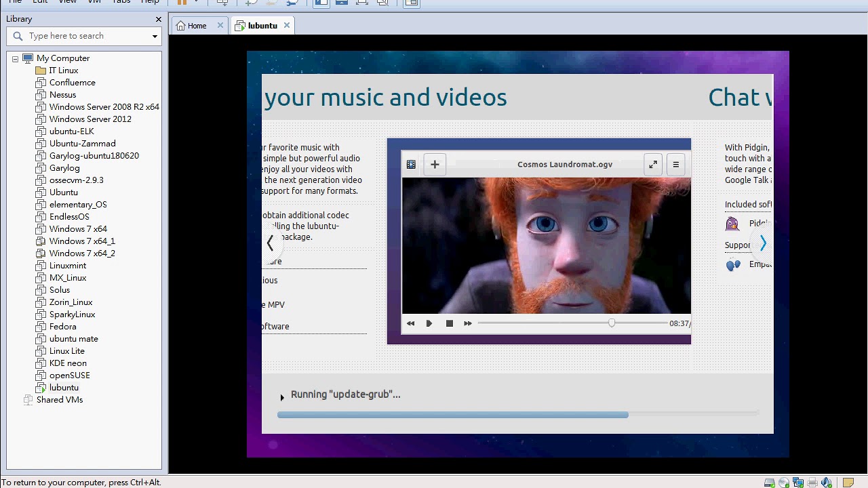868x488 pixels.
Task: Select Windows Server 2012 in the library
Action: click(90, 119)
